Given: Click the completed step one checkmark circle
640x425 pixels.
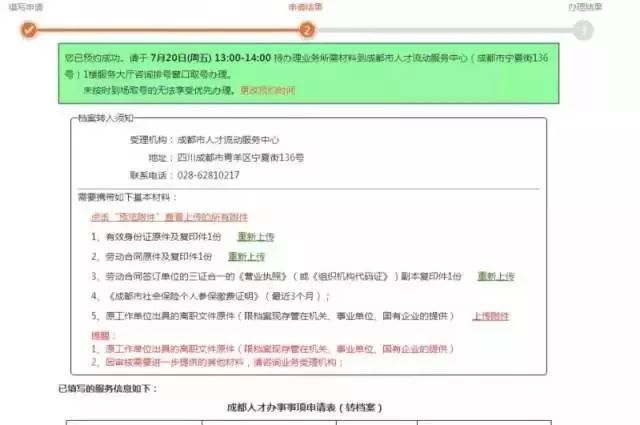Looking at the screenshot, I should (x=29, y=30).
